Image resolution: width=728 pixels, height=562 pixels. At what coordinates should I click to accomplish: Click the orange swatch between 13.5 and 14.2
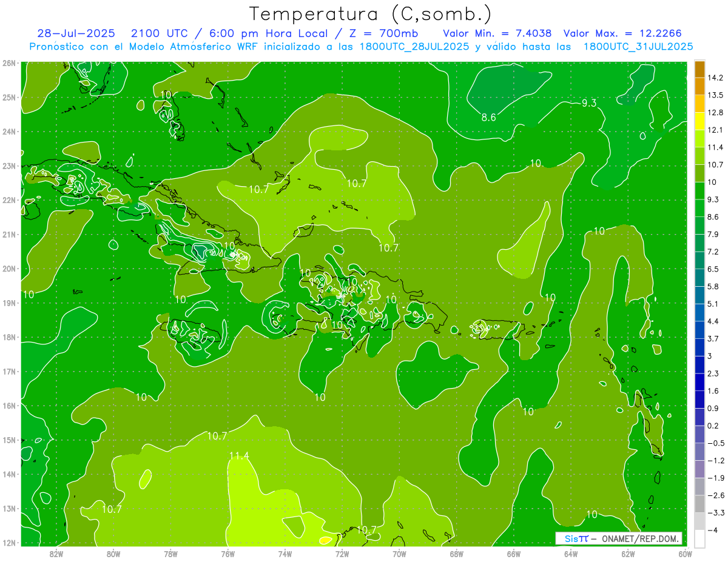[x=699, y=86]
